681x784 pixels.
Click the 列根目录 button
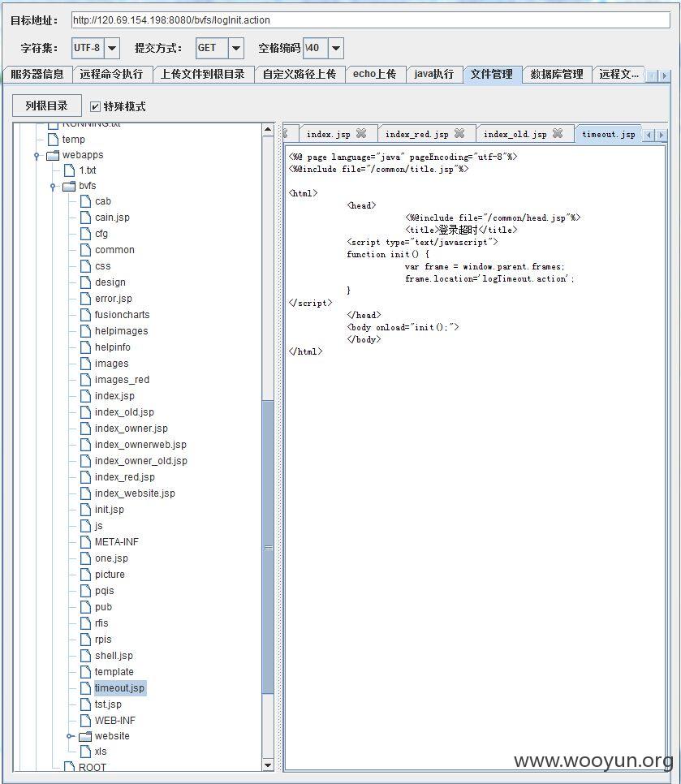pos(46,106)
